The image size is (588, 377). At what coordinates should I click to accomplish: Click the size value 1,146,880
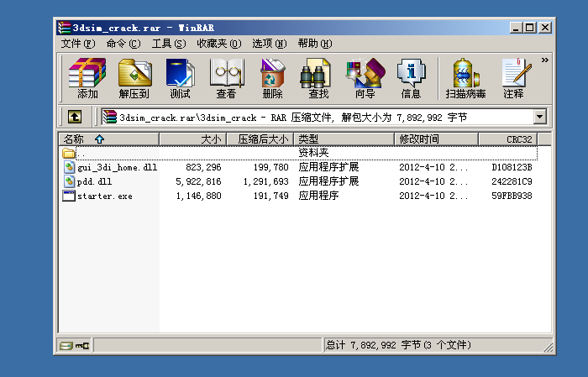click(x=199, y=196)
